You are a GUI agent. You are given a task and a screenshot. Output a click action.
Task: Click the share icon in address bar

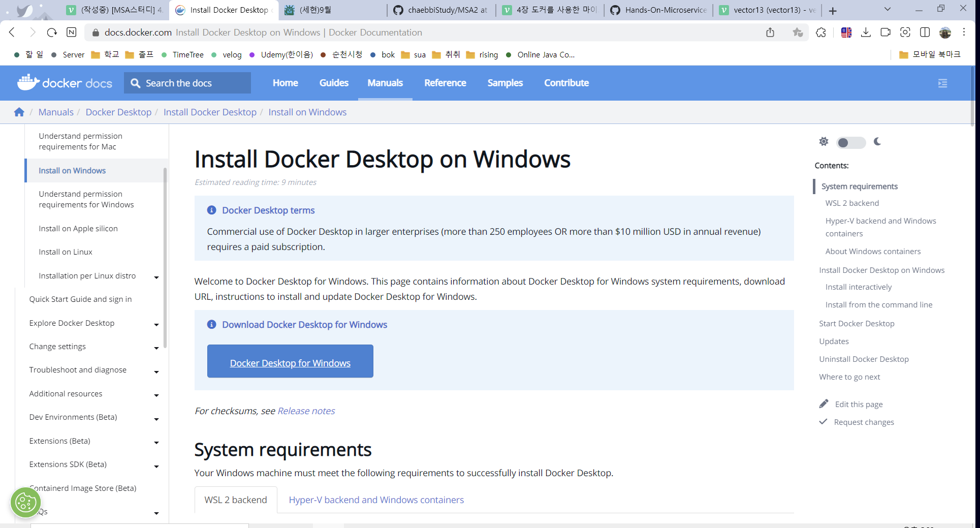(x=770, y=33)
